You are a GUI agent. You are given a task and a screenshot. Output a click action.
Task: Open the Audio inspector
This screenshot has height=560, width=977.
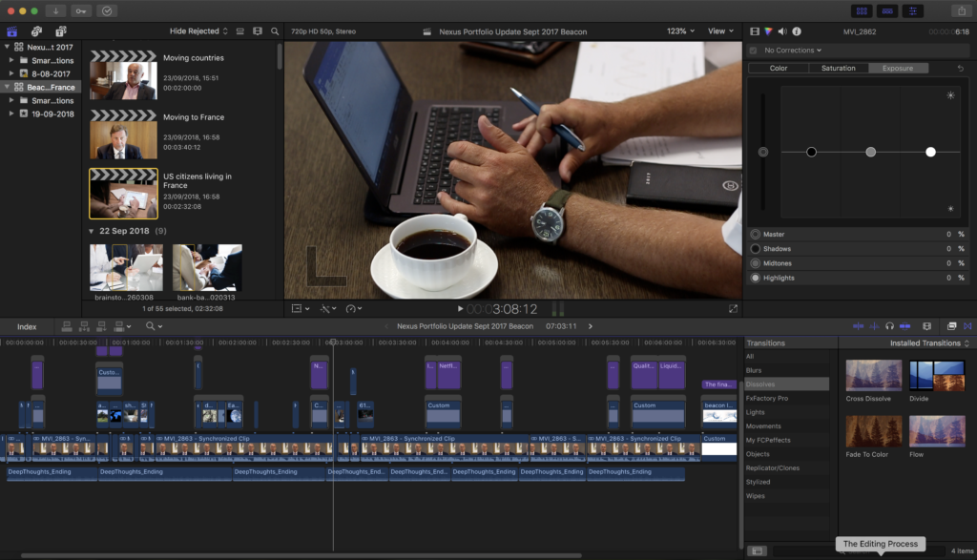click(783, 31)
